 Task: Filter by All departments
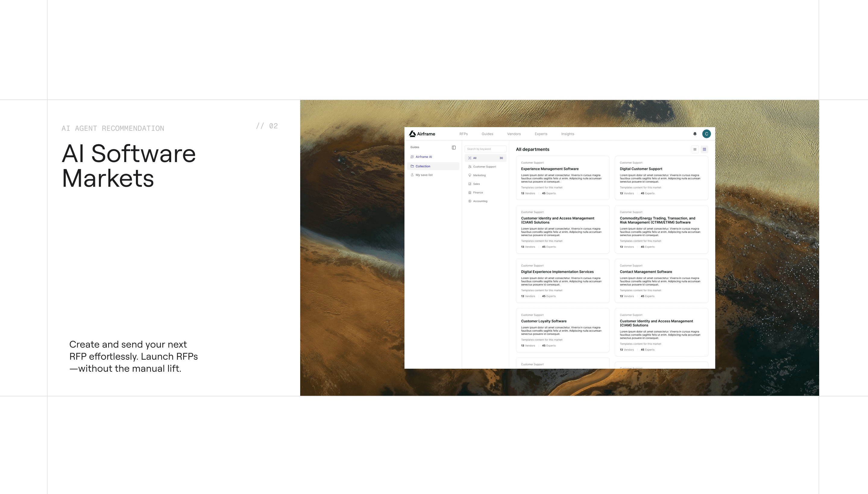486,158
